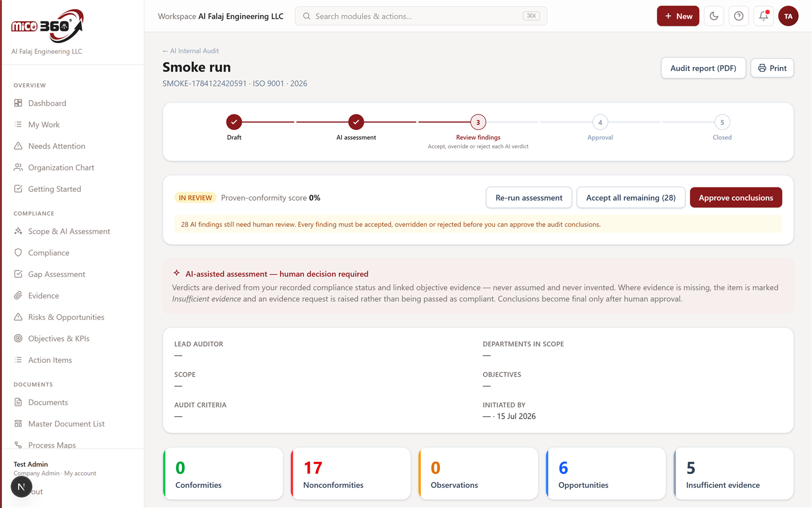
Task: Open notifications bell icon
Action: [763, 16]
